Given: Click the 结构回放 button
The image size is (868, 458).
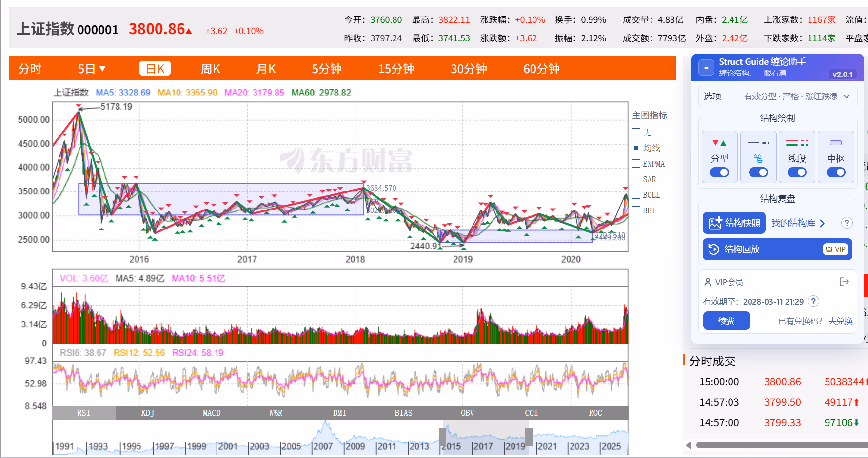Looking at the screenshot, I should coord(777,249).
